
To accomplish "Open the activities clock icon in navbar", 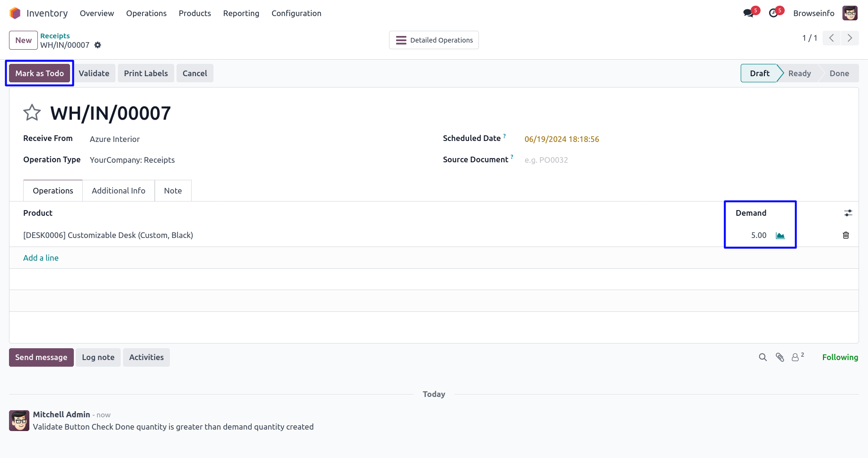I will (x=773, y=13).
